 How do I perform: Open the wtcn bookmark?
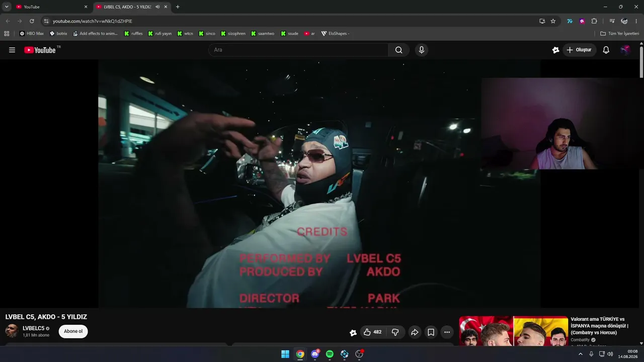click(185, 34)
